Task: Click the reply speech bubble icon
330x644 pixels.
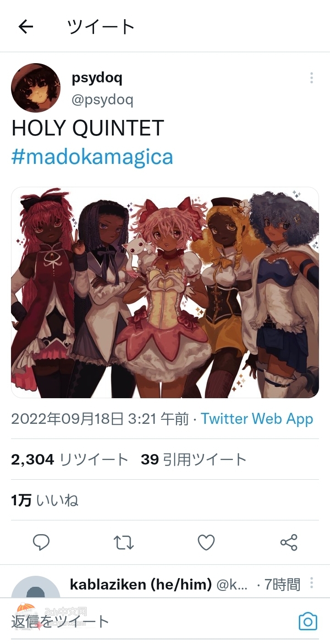Action: pyautogui.click(x=41, y=543)
